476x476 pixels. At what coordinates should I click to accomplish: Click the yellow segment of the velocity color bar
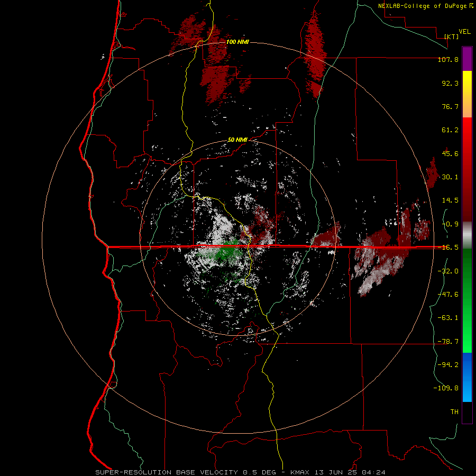(x=467, y=84)
